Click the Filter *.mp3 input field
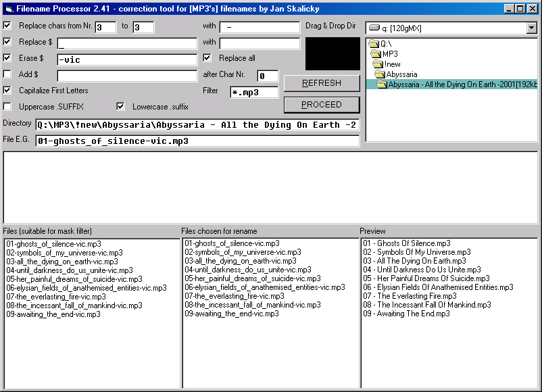 tap(254, 93)
